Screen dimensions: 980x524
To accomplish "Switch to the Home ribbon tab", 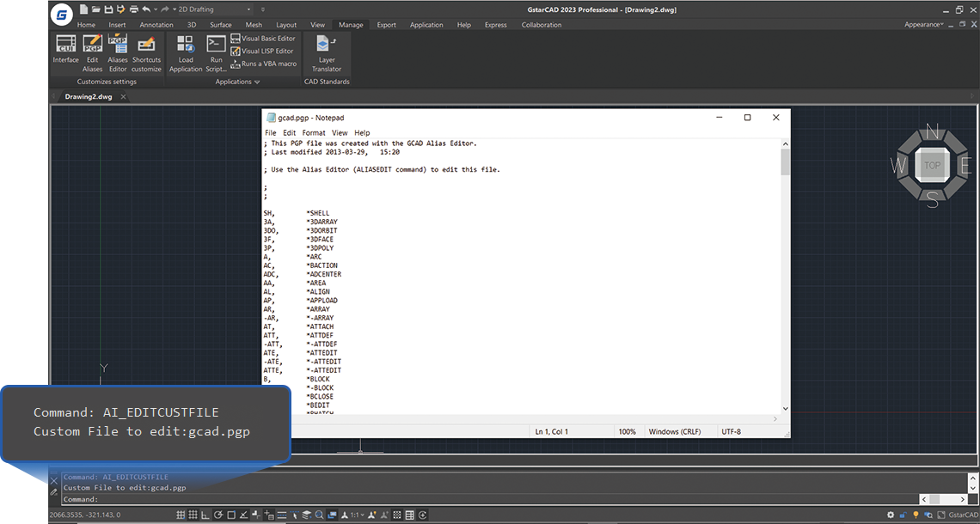I will (86, 25).
